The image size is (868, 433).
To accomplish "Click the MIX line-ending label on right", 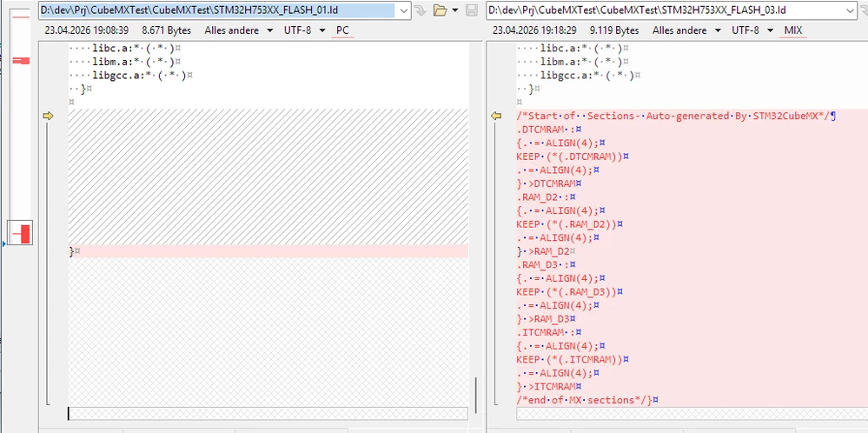I will pyautogui.click(x=793, y=30).
